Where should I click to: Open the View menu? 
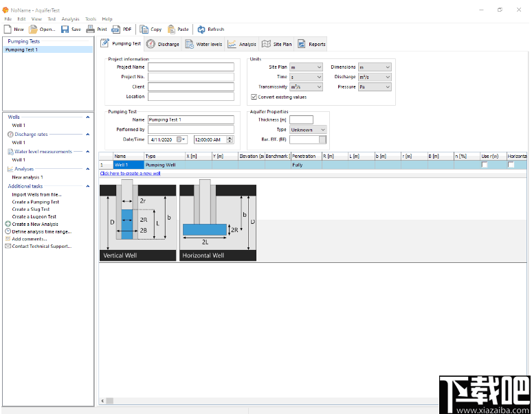point(36,19)
